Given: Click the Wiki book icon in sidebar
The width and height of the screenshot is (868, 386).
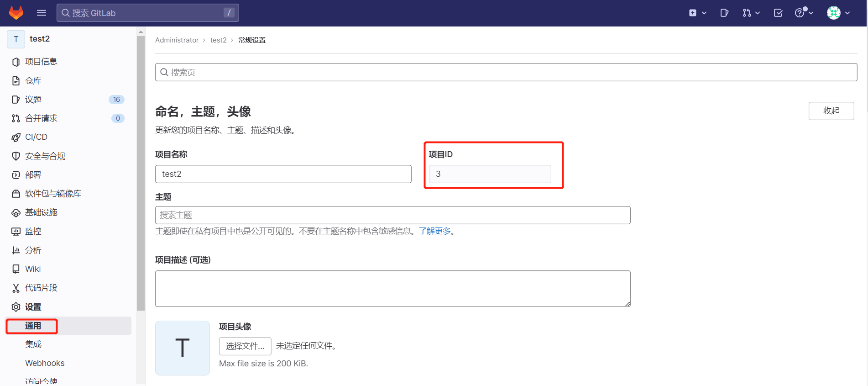Looking at the screenshot, I should 16,269.
